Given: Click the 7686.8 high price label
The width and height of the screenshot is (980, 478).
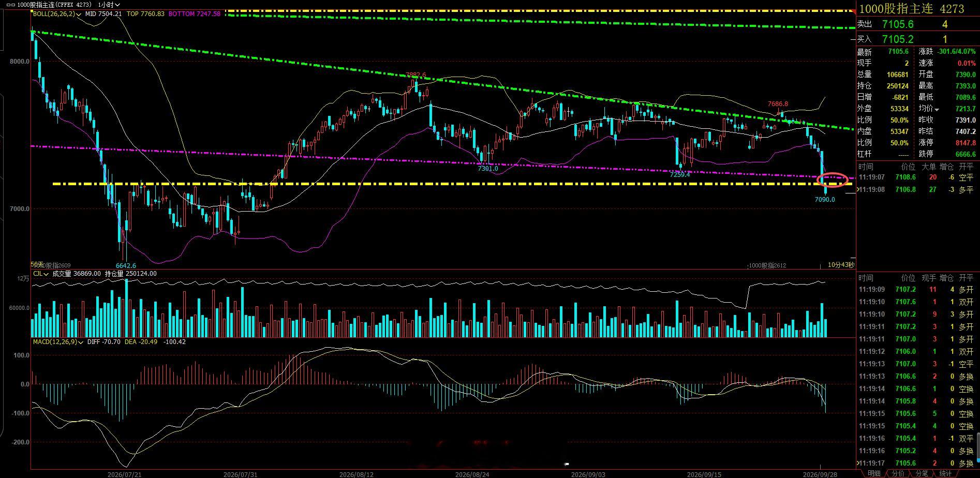Looking at the screenshot, I should coord(779,104).
